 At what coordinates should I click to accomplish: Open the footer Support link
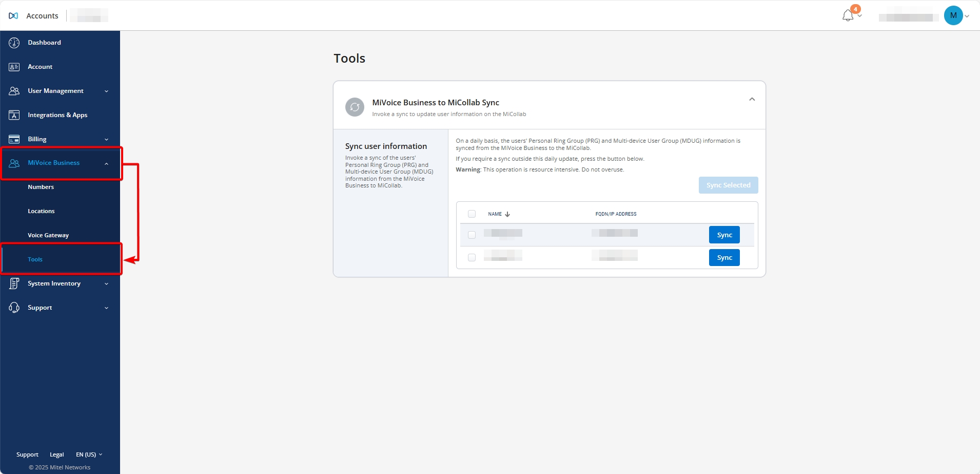click(x=27, y=454)
